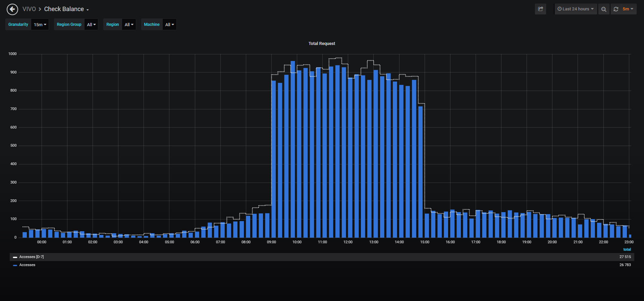644x301 pixels.
Task: Open the share dashboard icon
Action: 540,9
